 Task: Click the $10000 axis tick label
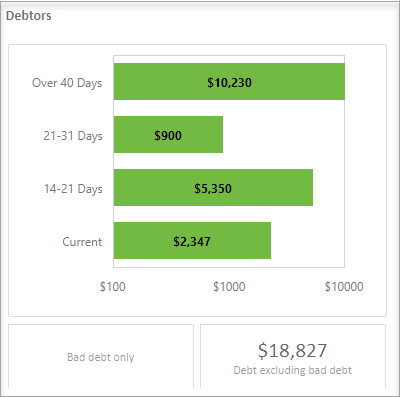pos(344,287)
